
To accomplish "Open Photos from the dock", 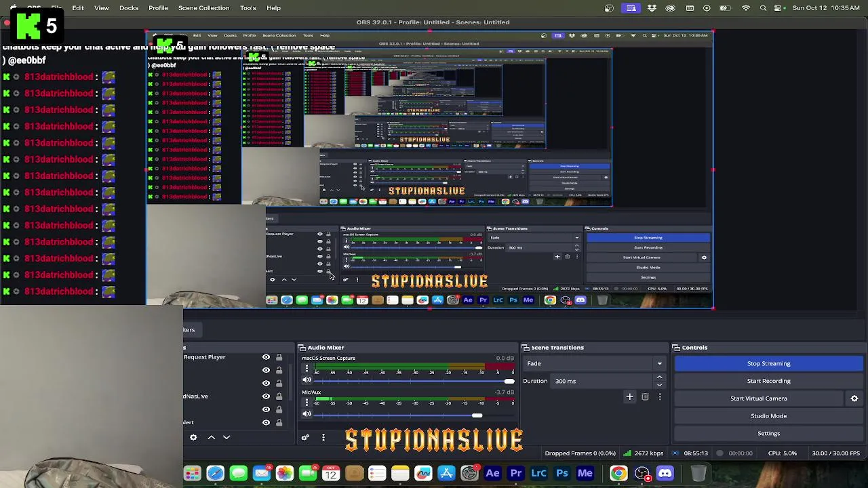I will click(284, 474).
